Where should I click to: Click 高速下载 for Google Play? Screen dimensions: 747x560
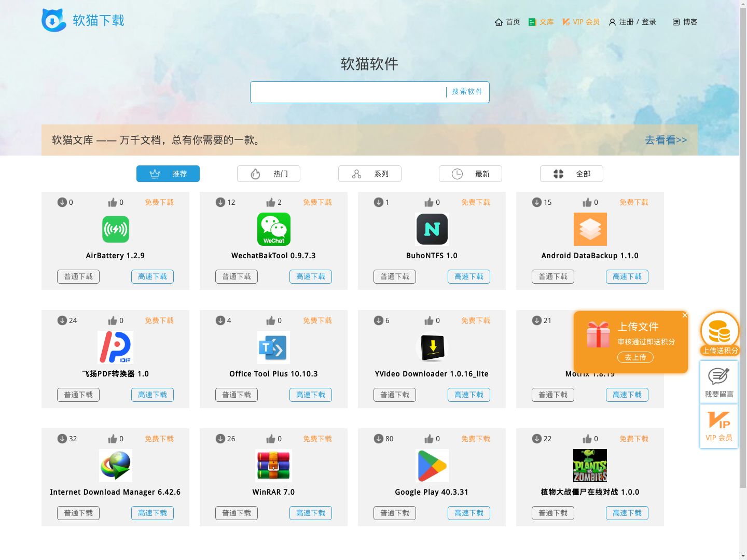click(469, 513)
